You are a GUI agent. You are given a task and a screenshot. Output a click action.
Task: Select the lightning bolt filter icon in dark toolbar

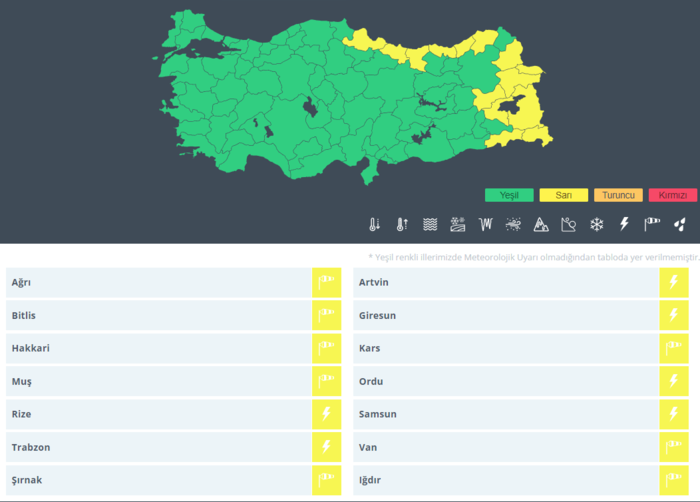(x=624, y=224)
